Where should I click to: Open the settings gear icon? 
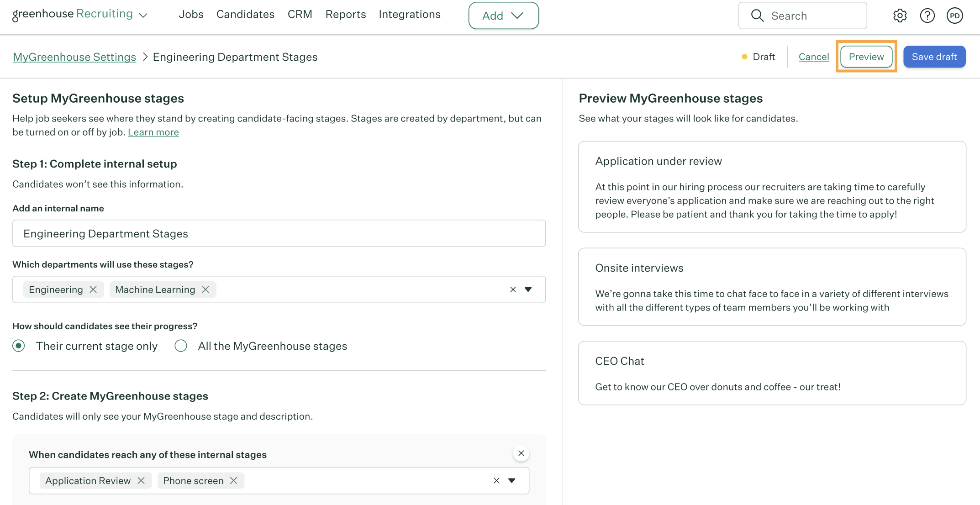pos(900,16)
